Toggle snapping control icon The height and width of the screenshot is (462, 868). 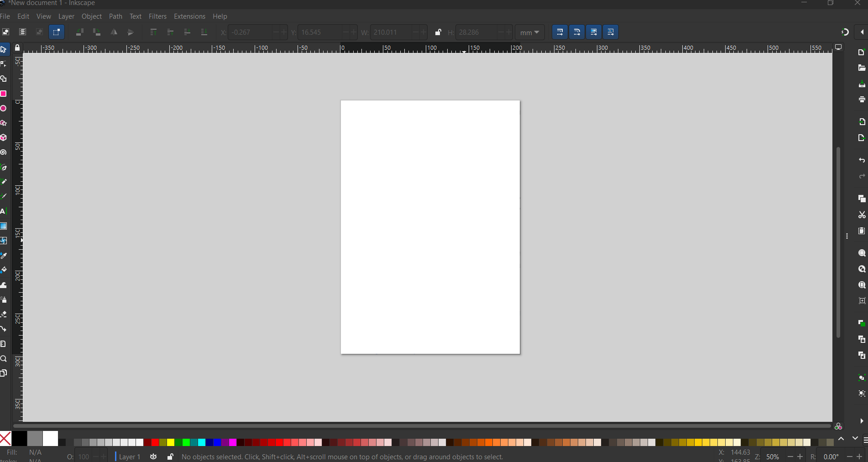pyautogui.click(x=845, y=32)
